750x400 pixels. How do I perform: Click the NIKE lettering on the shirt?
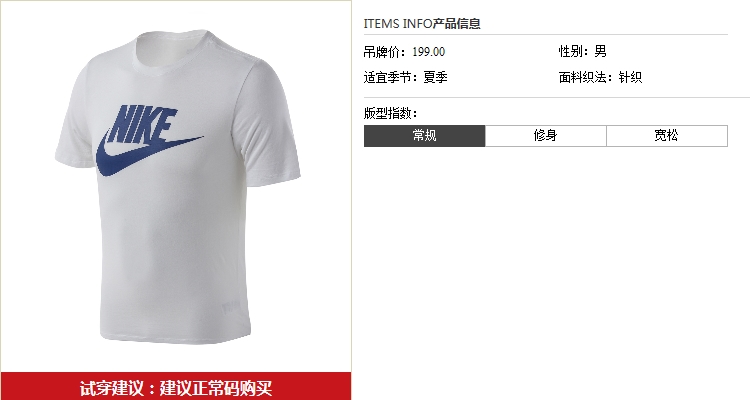(143, 123)
